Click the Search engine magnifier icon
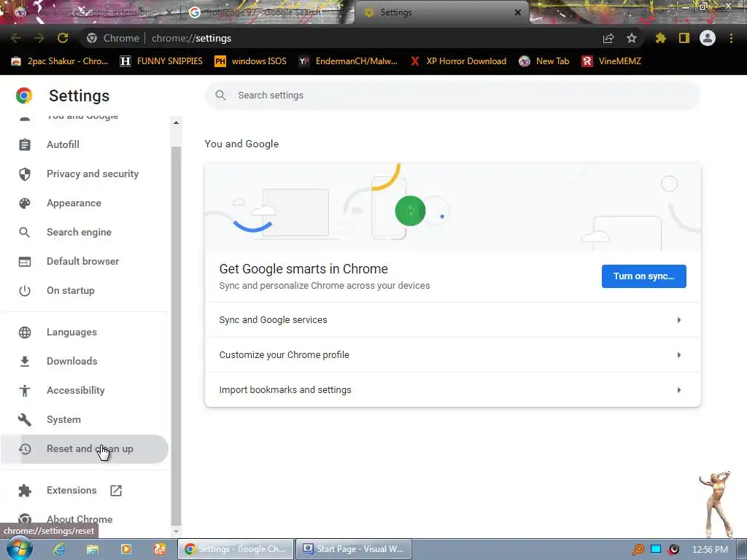 click(x=24, y=233)
